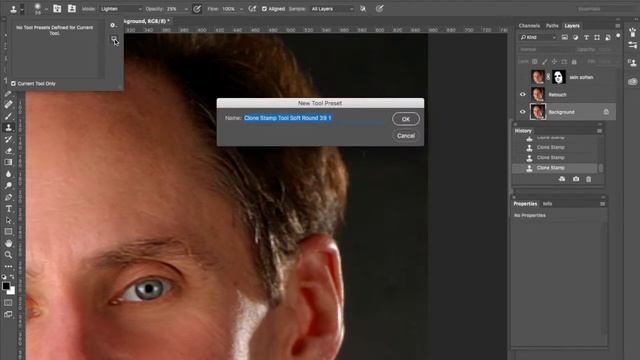The image size is (640, 360).
Task: Click Cancel in New Tool Preset dialog
Action: 406,136
